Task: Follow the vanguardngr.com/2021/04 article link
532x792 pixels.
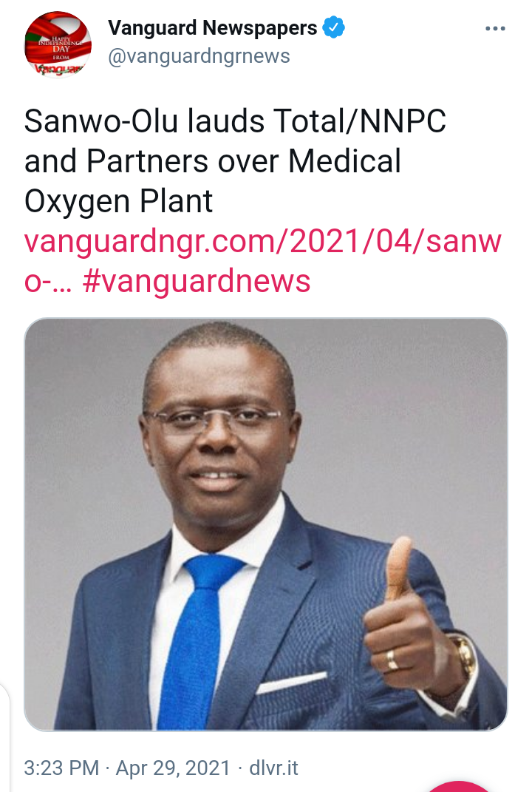Action: [263, 241]
